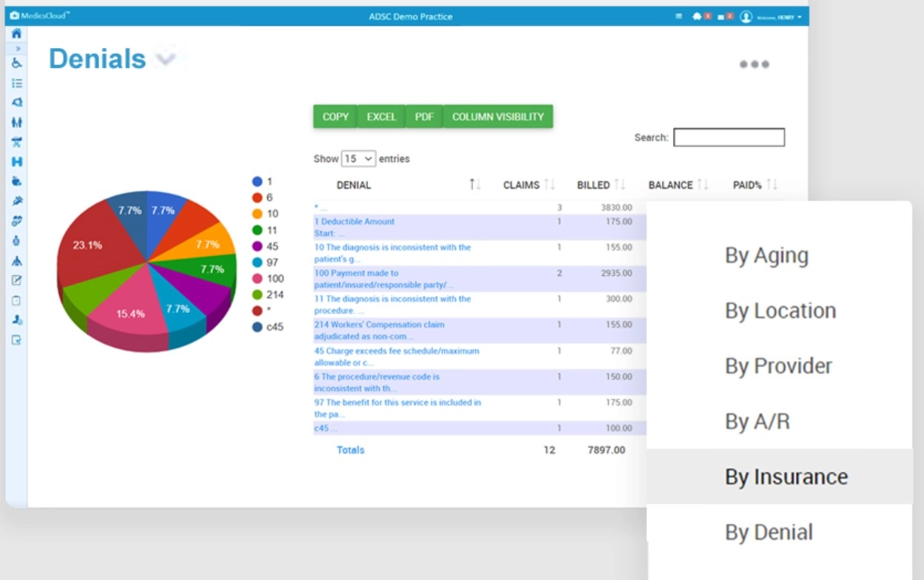924x580 pixels.
Task: Expand the sidebar with the double-arrow toggle
Action: (x=16, y=47)
